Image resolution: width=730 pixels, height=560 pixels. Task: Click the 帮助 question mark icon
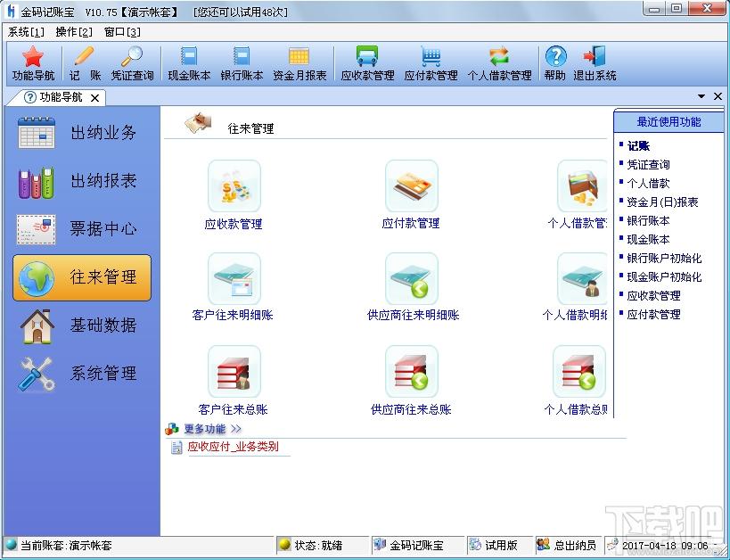coord(555,63)
